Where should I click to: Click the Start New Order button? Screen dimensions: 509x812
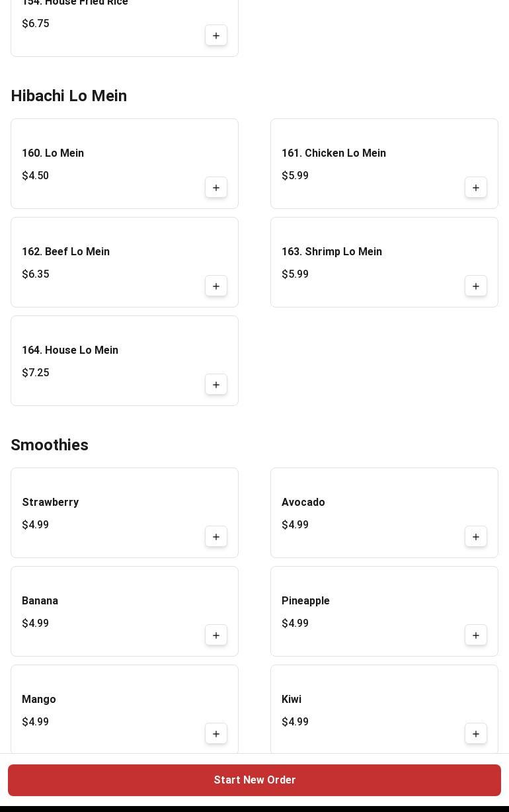click(255, 780)
